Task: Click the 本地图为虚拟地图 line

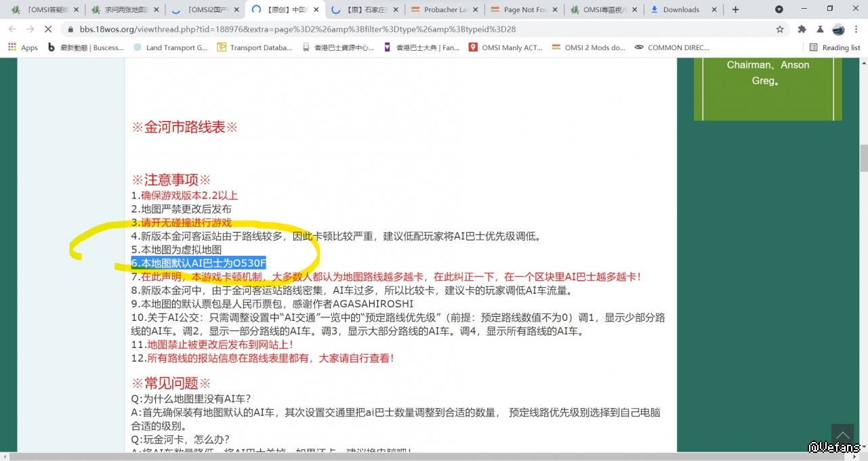Action: pyautogui.click(x=176, y=250)
